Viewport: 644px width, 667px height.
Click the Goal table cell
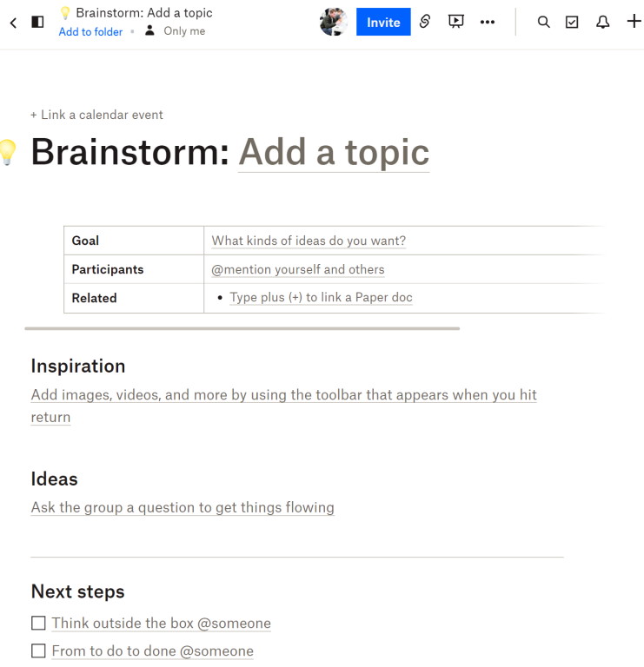tap(134, 241)
